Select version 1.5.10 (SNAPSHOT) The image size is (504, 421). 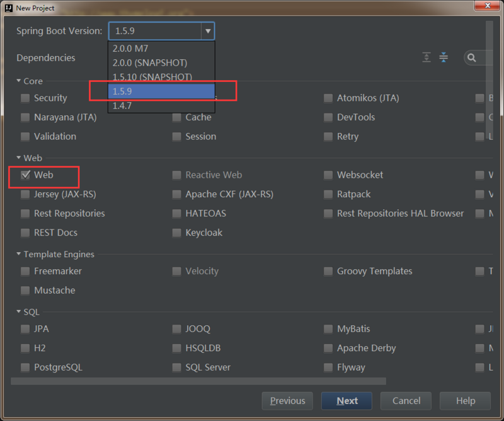pos(161,77)
